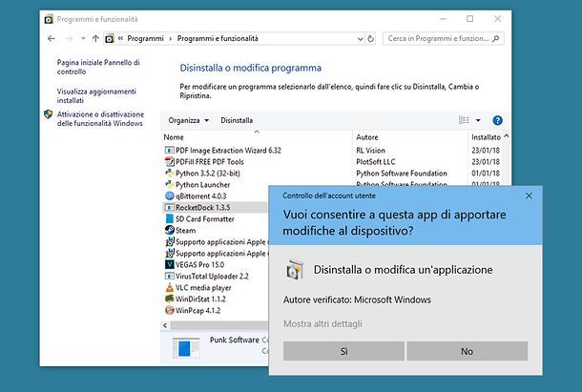Screen dimensions: 582x392
Task: Open Pagina iniziale Pannello di controllo
Action: 98,67
